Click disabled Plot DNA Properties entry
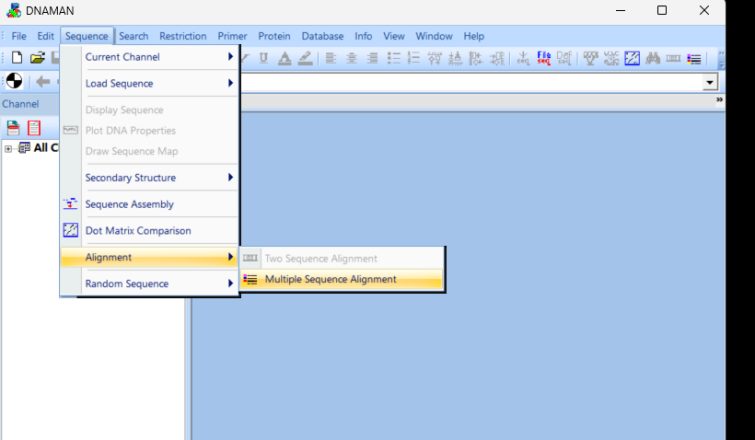 pyautogui.click(x=150, y=130)
